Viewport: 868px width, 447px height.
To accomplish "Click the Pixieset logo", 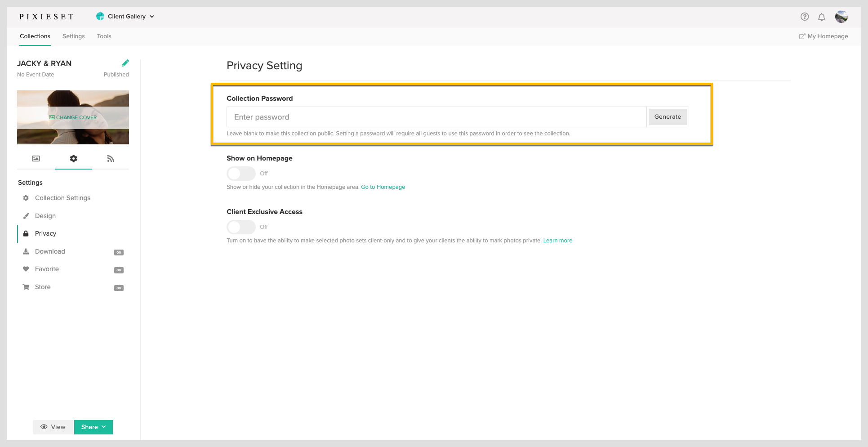I will point(46,17).
